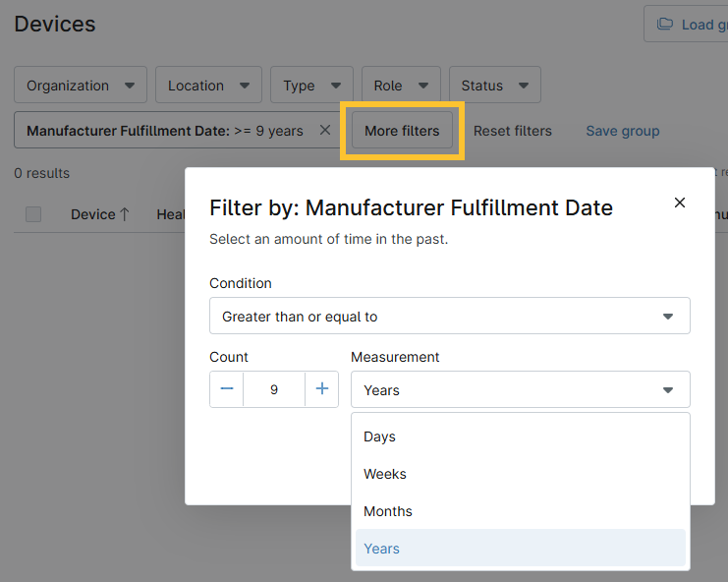Image resolution: width=728 pixels, height=582 pixels.
Task: Open the Organization filter dropdown
Action: [81, 86]
